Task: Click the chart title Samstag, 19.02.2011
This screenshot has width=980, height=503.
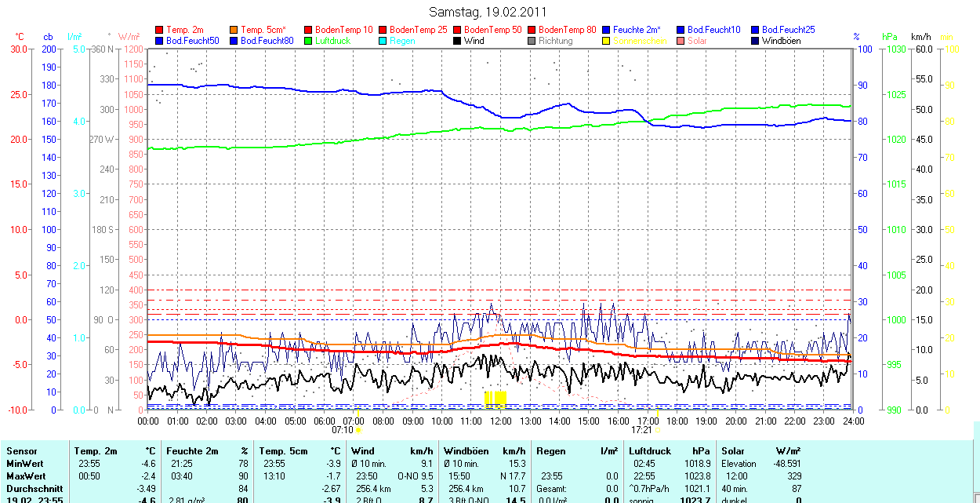Action: tap(489, 12)
